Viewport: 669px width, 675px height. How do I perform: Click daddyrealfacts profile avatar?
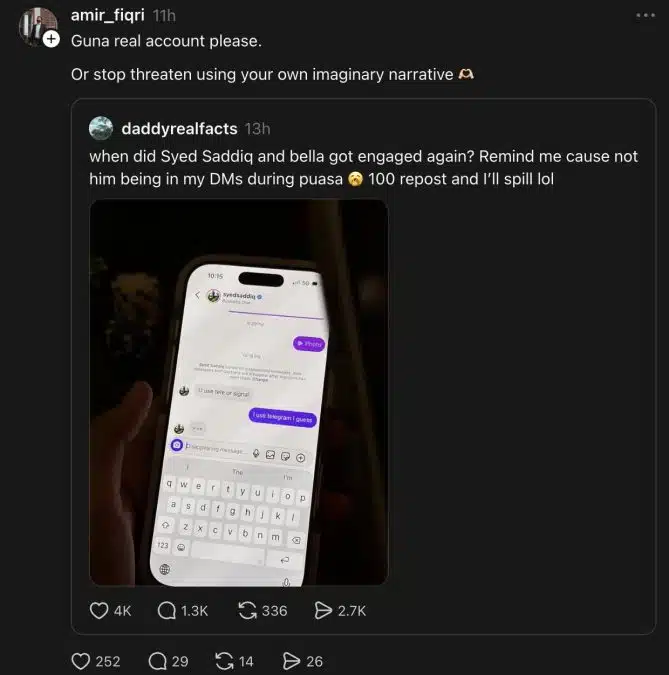click(x=101, y=128)
